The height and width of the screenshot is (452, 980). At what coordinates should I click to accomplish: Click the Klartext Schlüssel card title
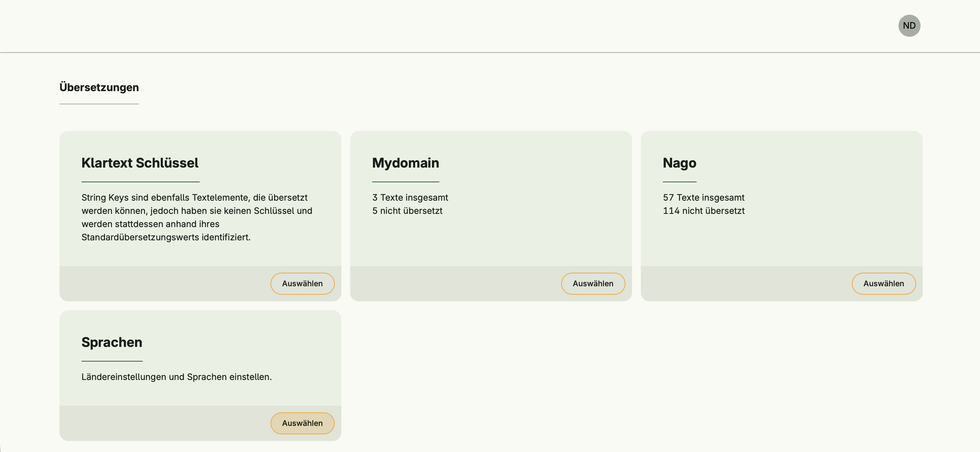click(139, 163)
